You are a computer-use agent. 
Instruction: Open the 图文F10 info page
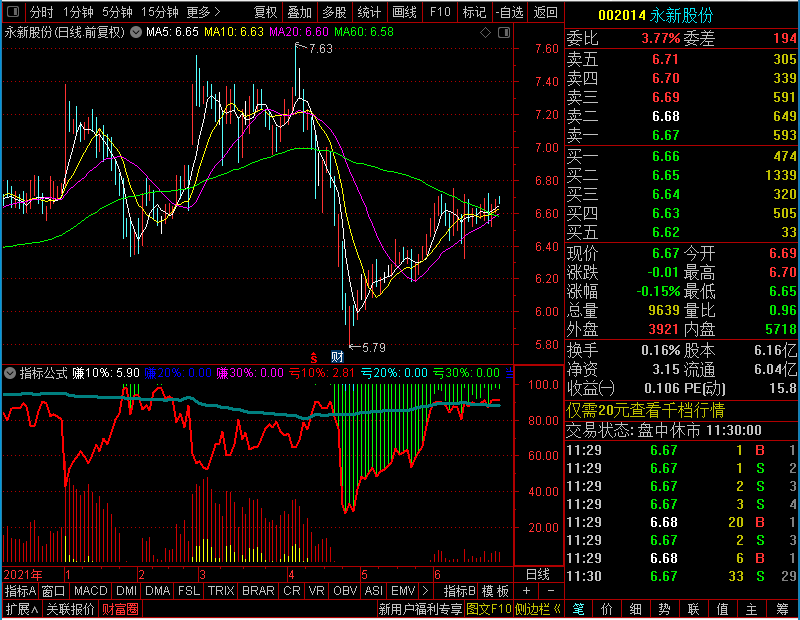[489, 609]
